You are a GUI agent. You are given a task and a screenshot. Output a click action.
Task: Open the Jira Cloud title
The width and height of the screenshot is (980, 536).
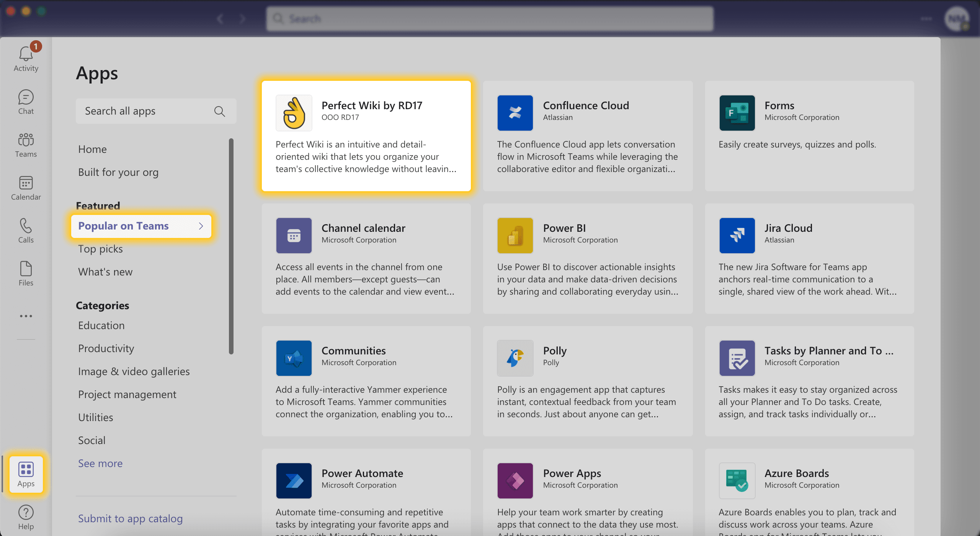pos(789,228)
